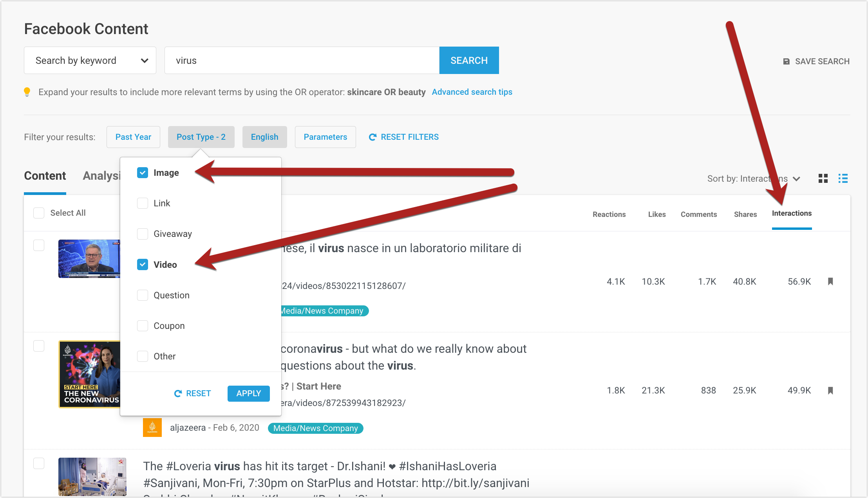Click the lightbulb tip icon
The height and width of the screenshot is (498, 868).
click(27, 92)
